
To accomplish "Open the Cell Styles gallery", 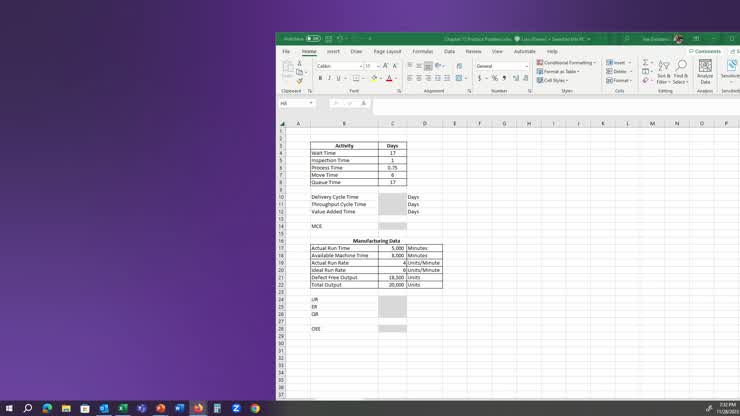I will [x=552, y=80].
